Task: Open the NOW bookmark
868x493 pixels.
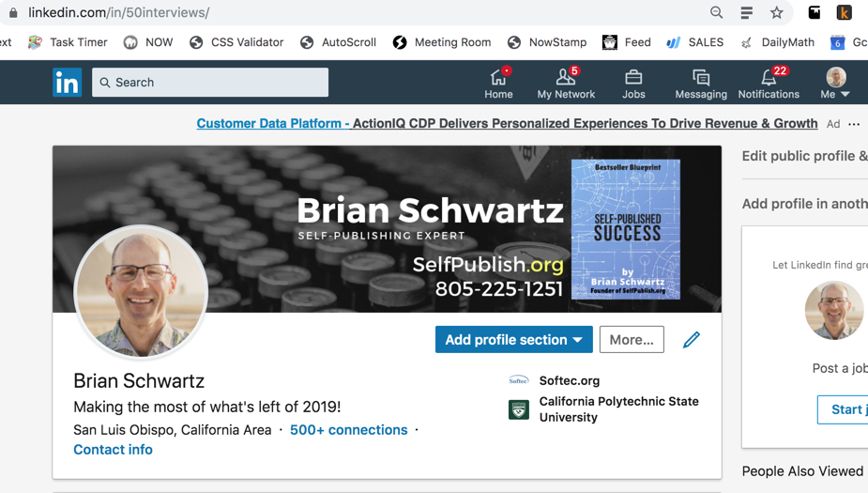Action: pos(148,42)
